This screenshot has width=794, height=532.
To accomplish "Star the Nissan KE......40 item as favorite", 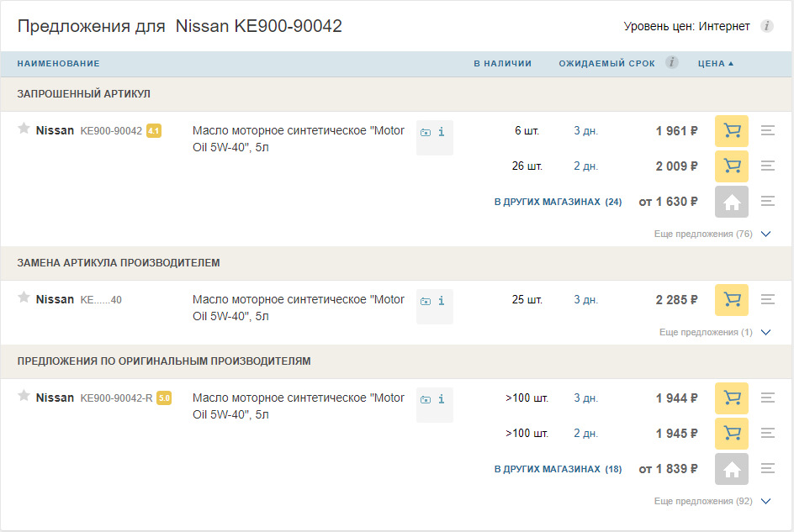I will pos(24,298).
